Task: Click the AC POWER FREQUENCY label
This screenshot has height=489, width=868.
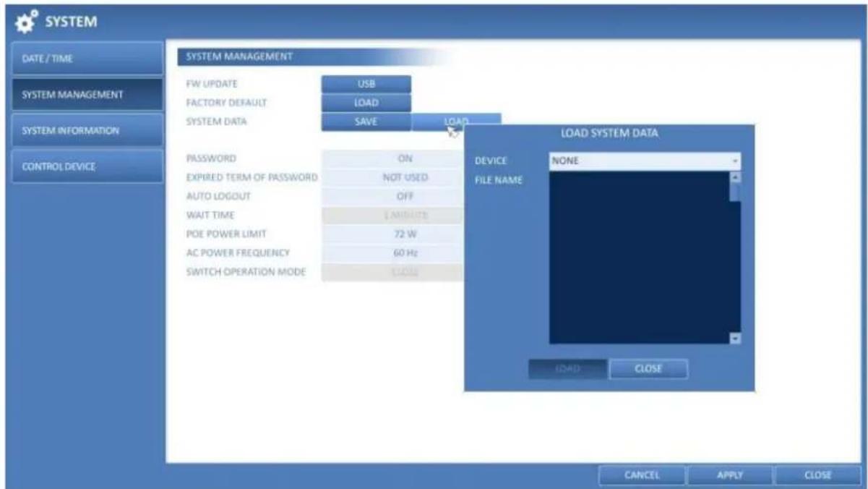Action: [x=237, y=252]
